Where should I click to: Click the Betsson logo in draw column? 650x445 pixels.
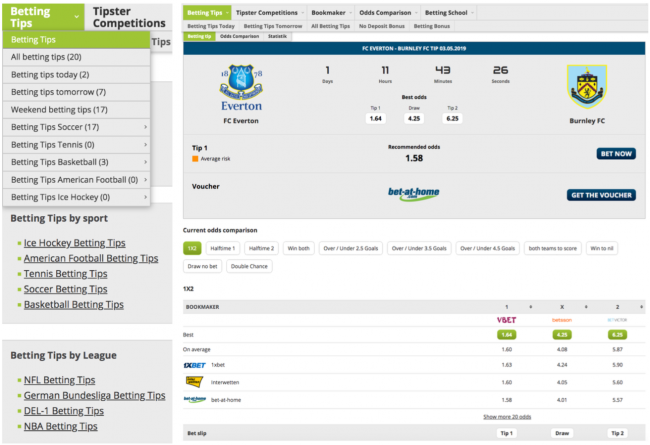(562, 319)
